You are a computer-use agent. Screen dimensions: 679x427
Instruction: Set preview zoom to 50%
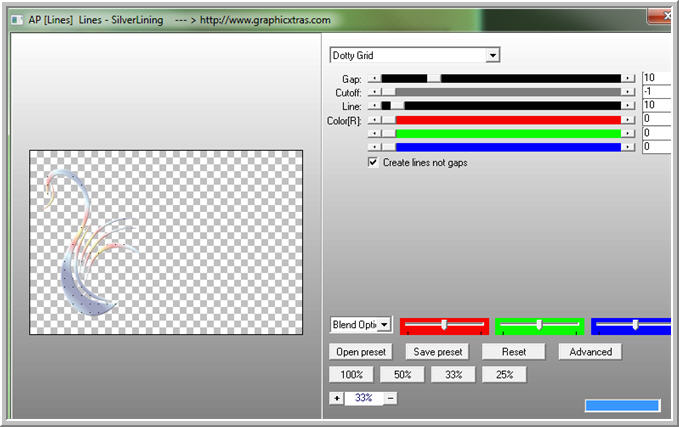click(402, 375)
